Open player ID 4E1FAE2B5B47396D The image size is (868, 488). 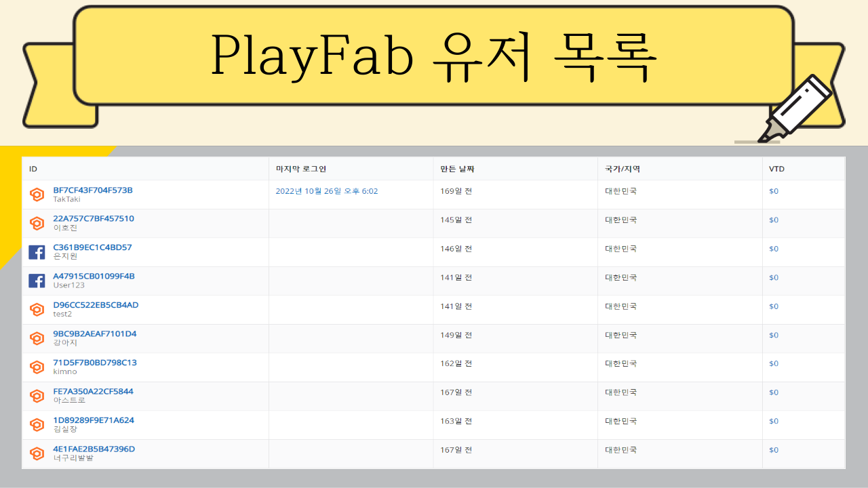coord(94,449)
